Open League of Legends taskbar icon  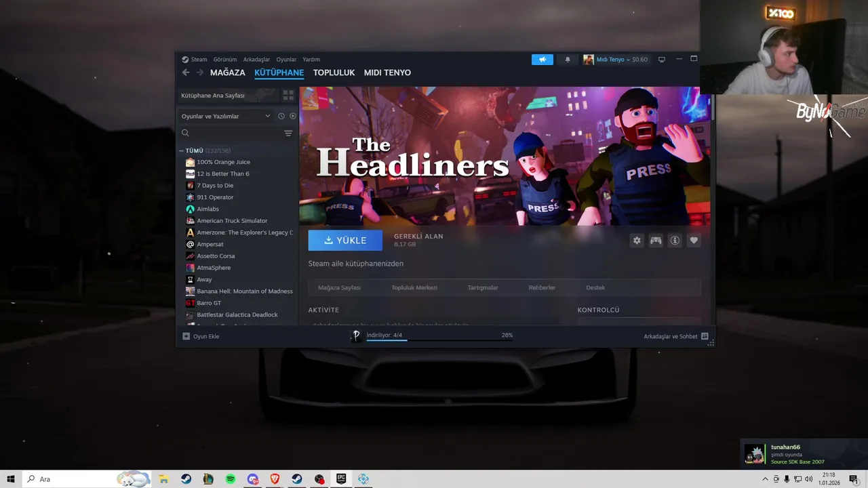point(208,479)
